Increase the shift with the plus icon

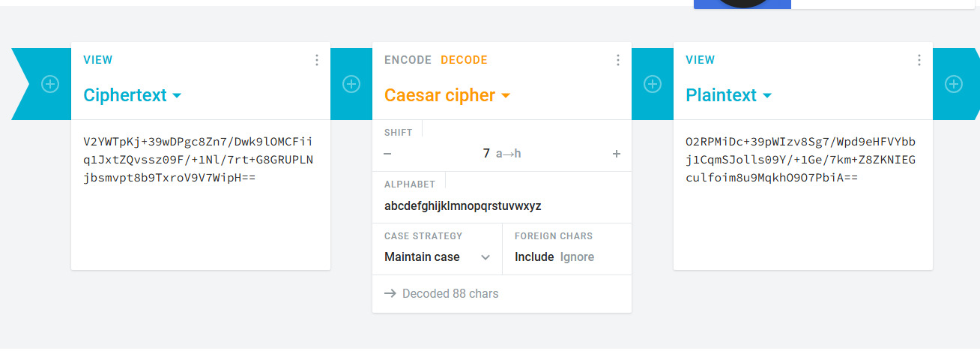click(x=617, y=154)
